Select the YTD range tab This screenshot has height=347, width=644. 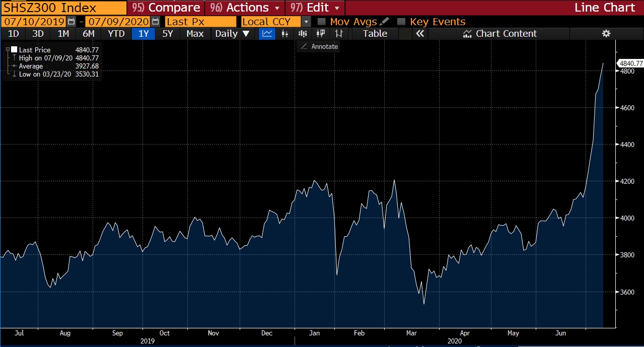(x=116, y=34)
